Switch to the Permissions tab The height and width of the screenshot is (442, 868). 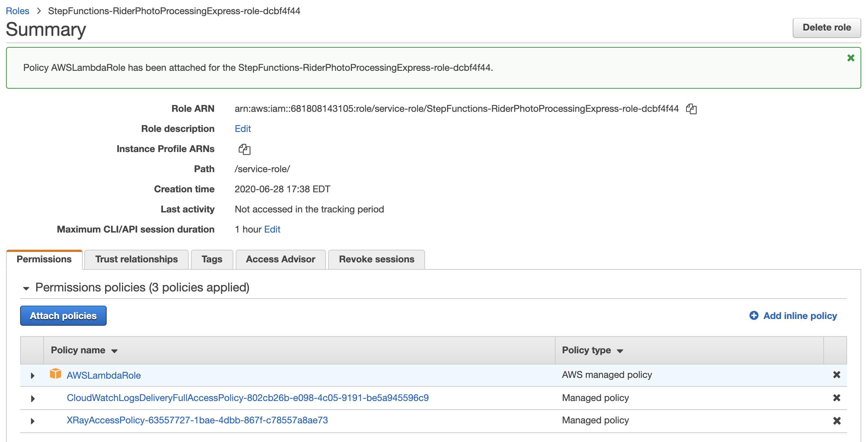[x=44, y=259]
